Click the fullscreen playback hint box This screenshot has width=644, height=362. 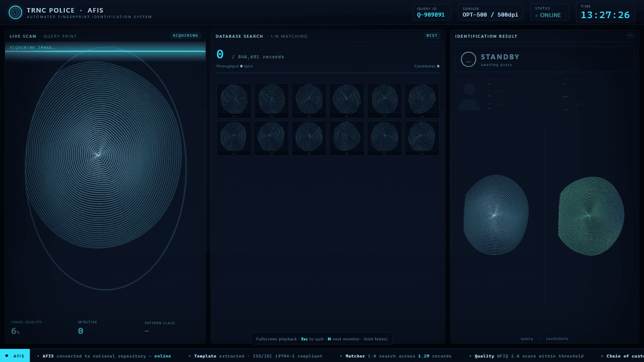pos(322,339)
